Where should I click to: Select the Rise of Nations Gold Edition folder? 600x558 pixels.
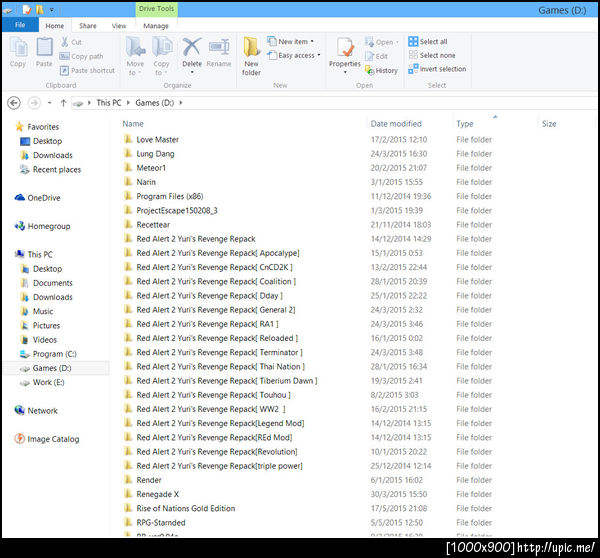point(186,508)
